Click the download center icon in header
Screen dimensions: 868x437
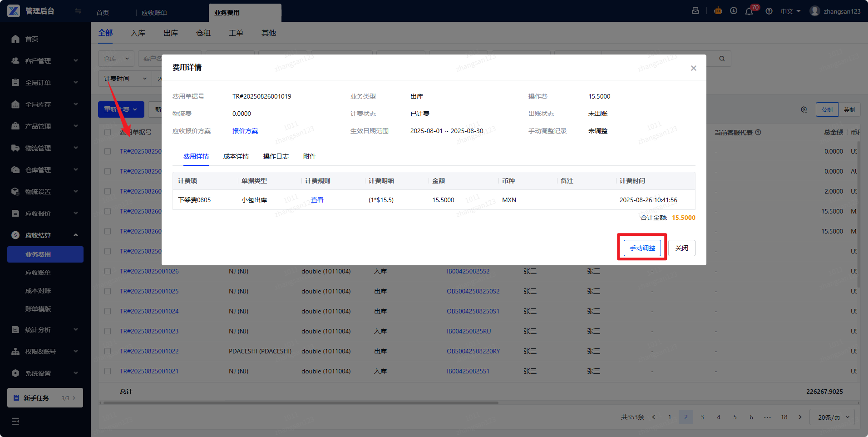click(734, 11)
